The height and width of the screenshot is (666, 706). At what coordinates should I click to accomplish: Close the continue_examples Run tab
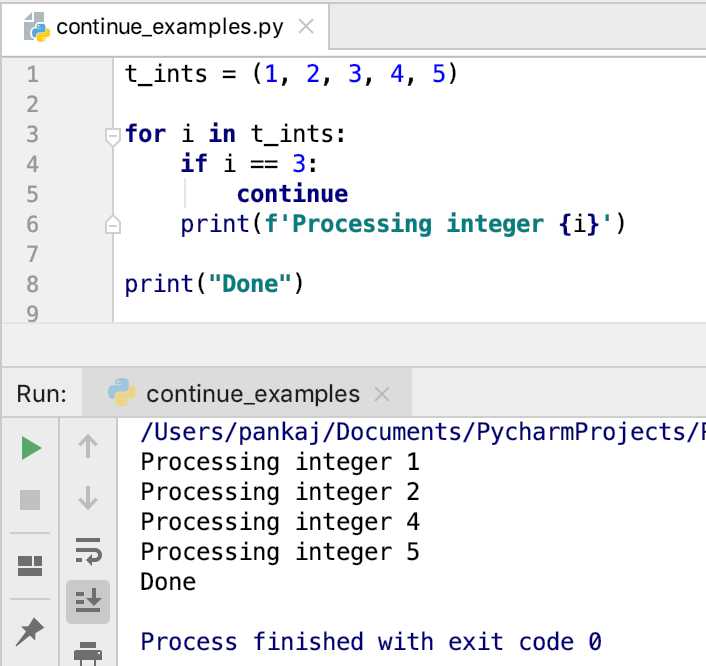click(381, 395)
